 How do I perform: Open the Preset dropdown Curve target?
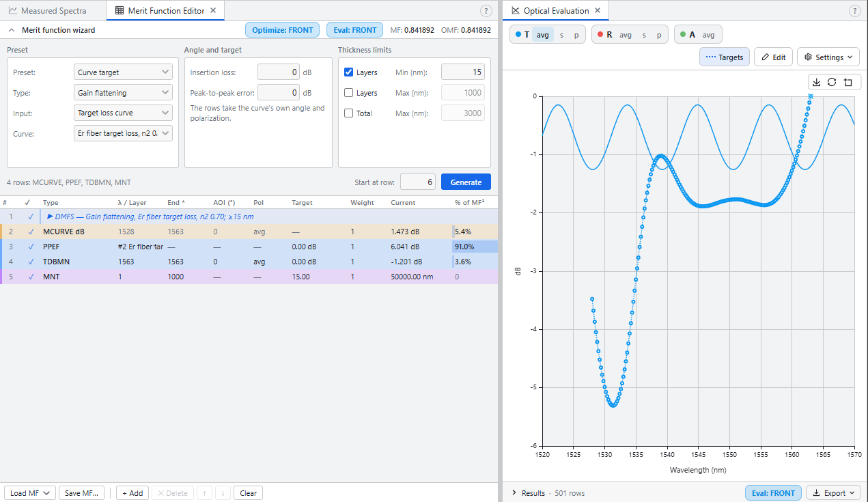click(x=123, y=72)
